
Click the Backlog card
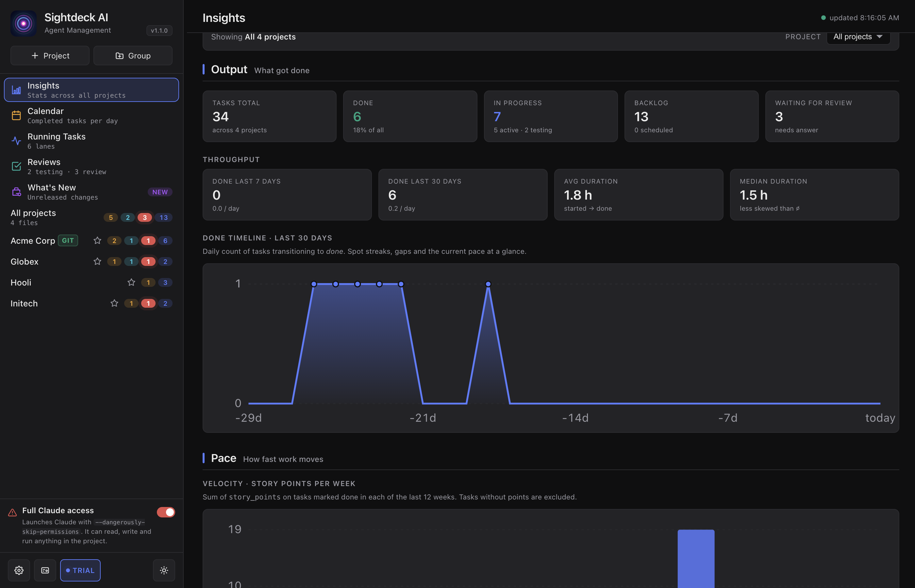point(691,116)
